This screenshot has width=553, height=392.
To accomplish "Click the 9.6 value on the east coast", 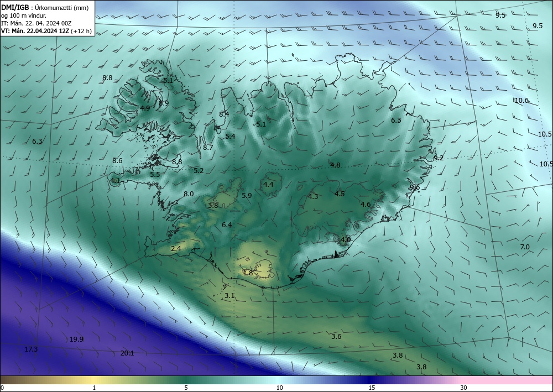I will pos(415,187).
